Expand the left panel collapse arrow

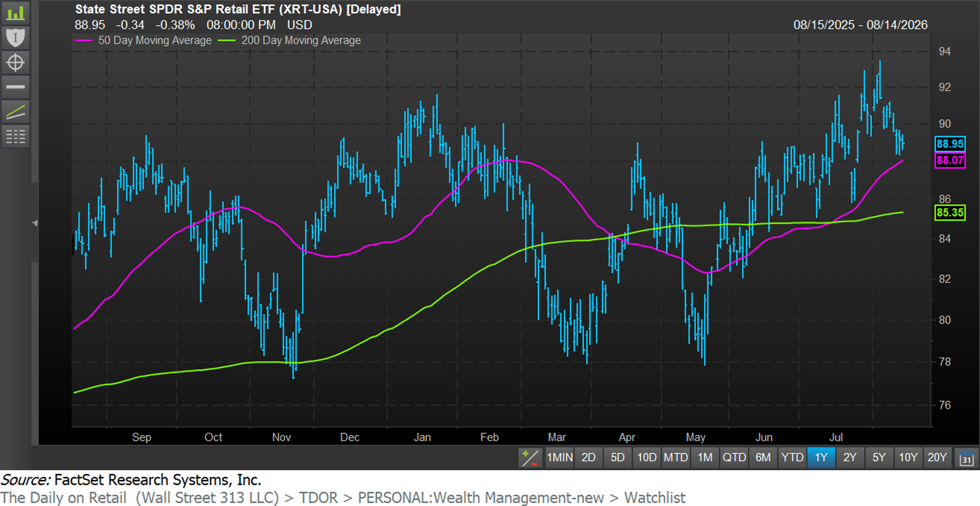coord(35,223)
